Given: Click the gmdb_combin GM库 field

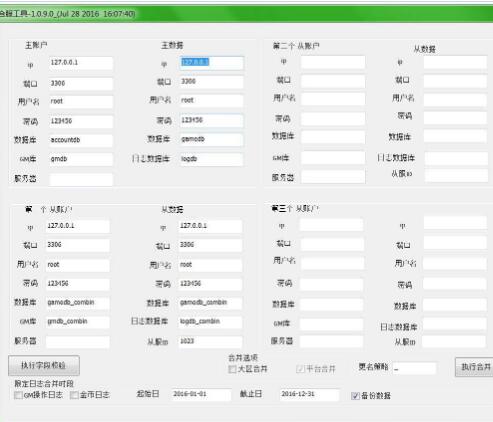Looking at the screenshot, I should coord(78,322).
